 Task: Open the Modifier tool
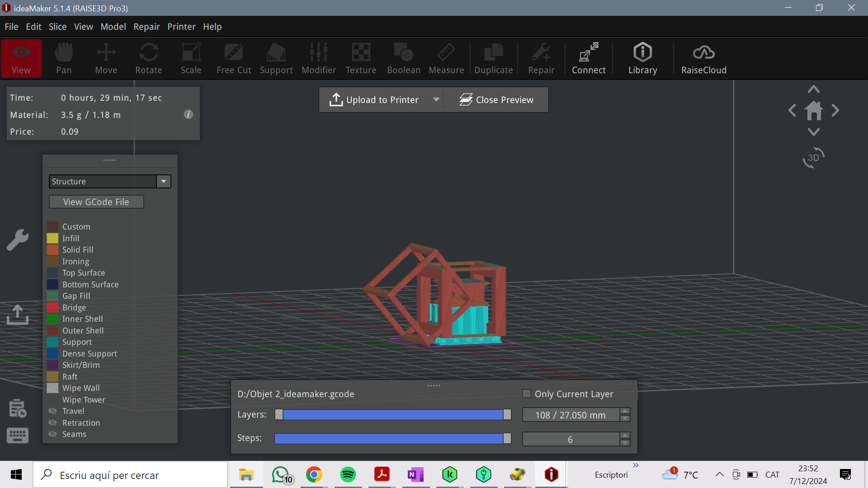(319, 58)
